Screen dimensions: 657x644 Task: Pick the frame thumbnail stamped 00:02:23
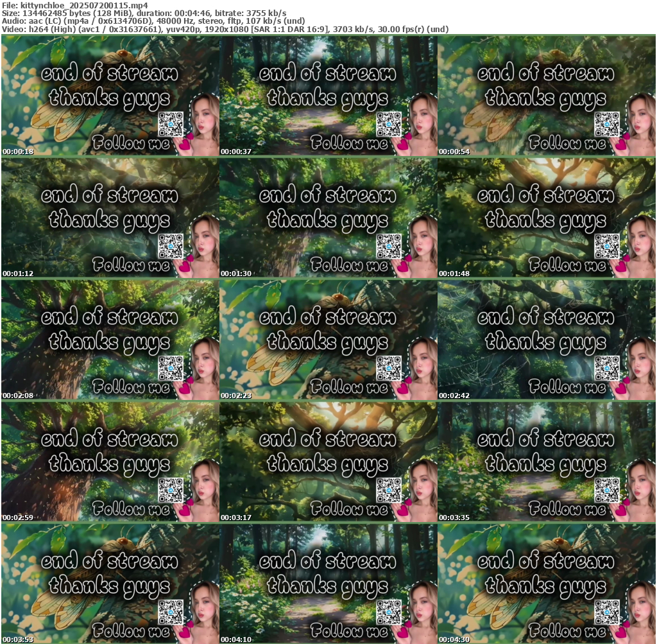(x=328, y=340)
